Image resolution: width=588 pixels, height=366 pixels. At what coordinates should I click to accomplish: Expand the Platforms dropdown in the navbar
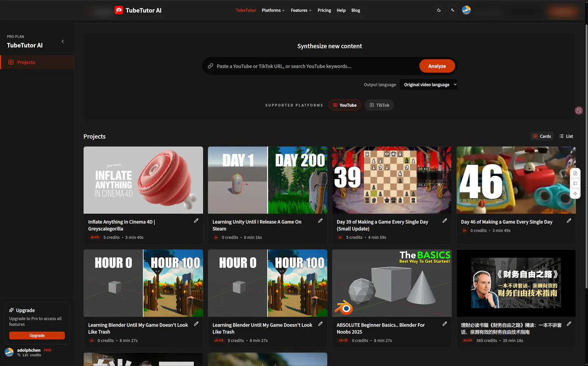tap(273, 10)
